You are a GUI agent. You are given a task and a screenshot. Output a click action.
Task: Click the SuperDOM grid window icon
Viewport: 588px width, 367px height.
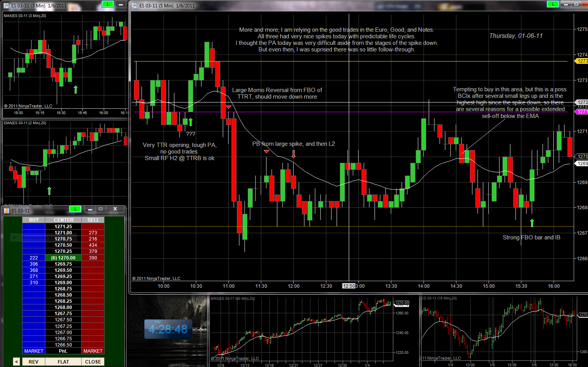6,210
